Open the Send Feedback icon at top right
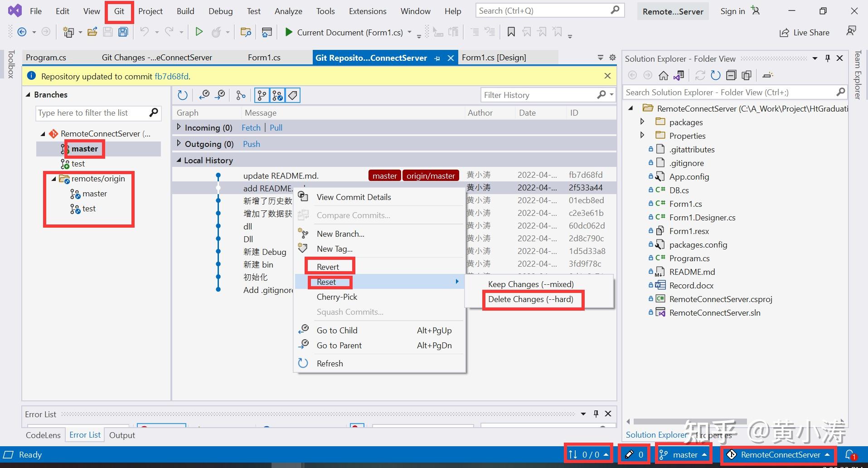 point(851,31)
